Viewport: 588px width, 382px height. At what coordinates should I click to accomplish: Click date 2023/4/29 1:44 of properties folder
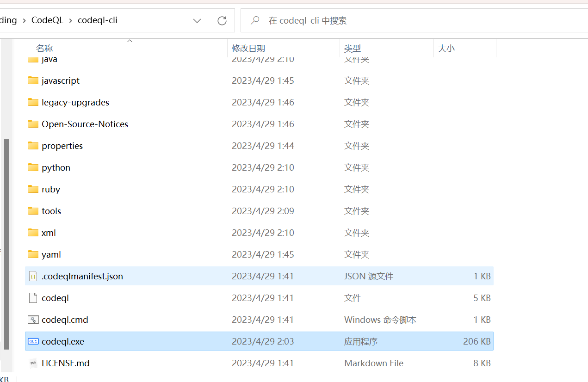(263, 146)
